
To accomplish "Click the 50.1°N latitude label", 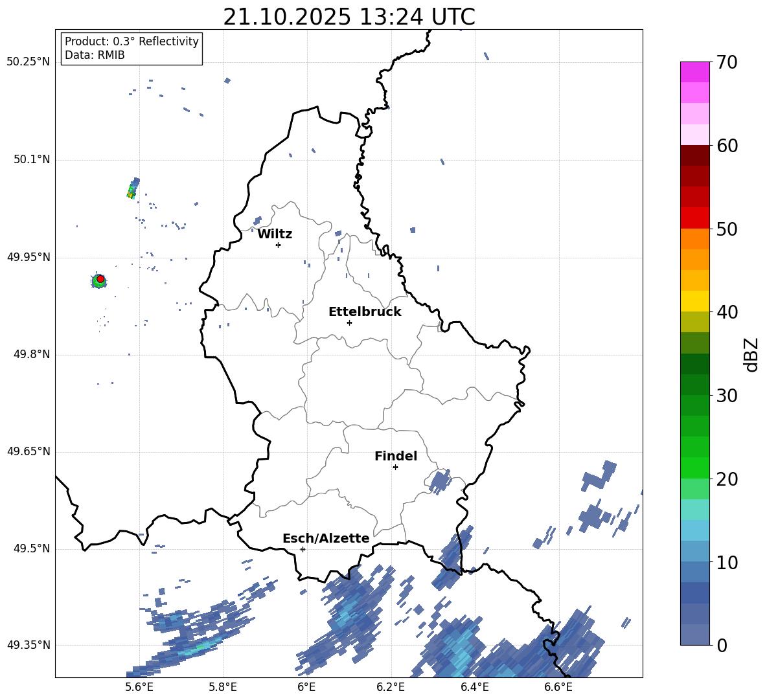I will (x=31, y=160).
